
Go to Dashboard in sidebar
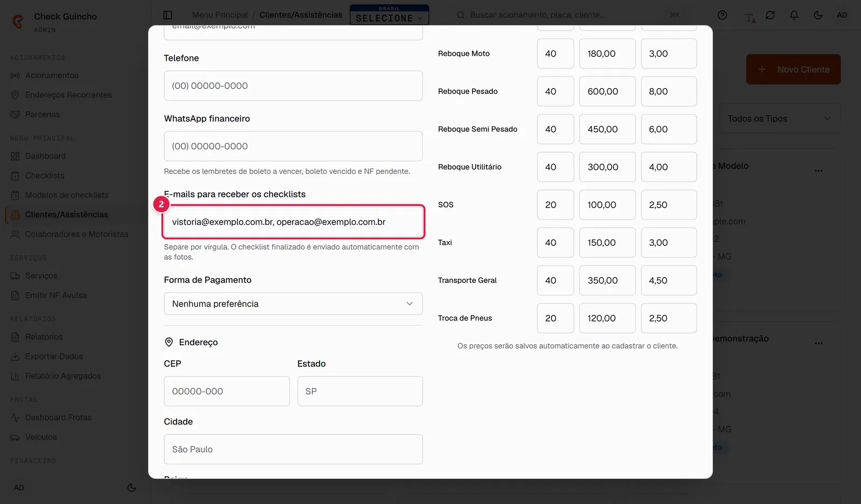pyautogui.click(x=45, y=156)
